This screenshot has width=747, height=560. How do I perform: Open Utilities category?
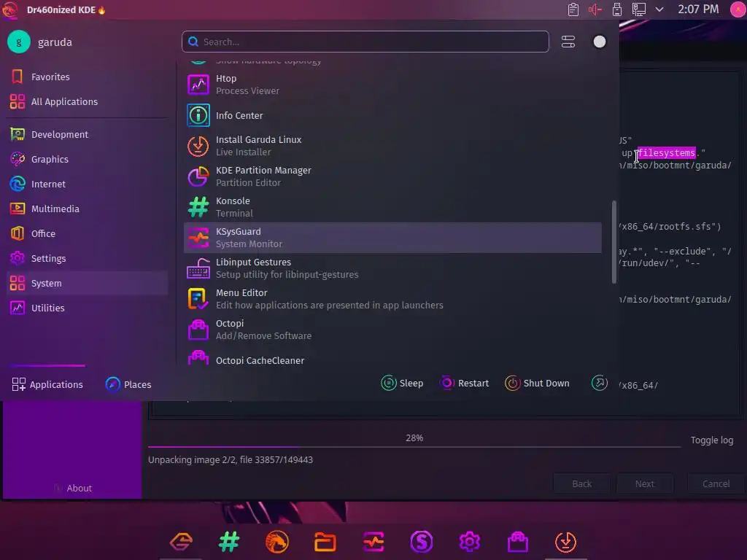(88, 308)
